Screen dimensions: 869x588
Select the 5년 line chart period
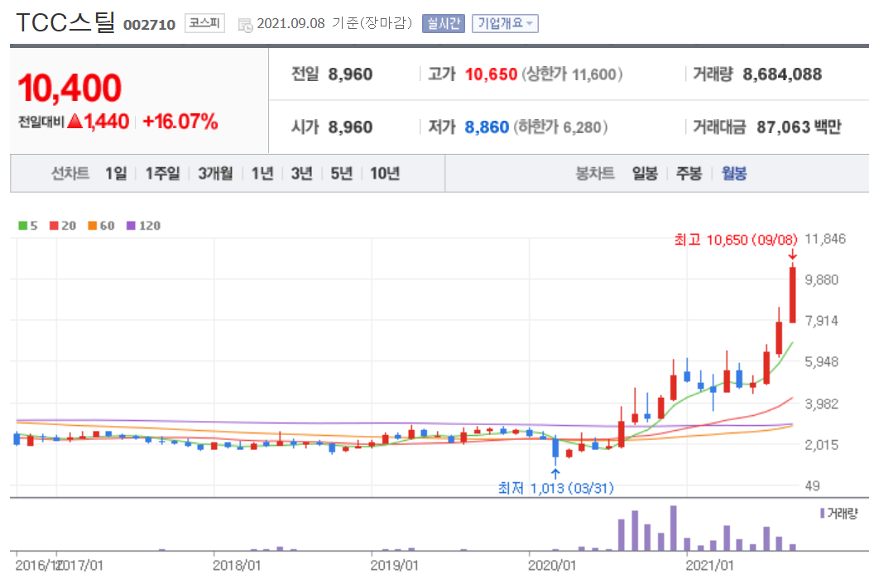[341, 174]
